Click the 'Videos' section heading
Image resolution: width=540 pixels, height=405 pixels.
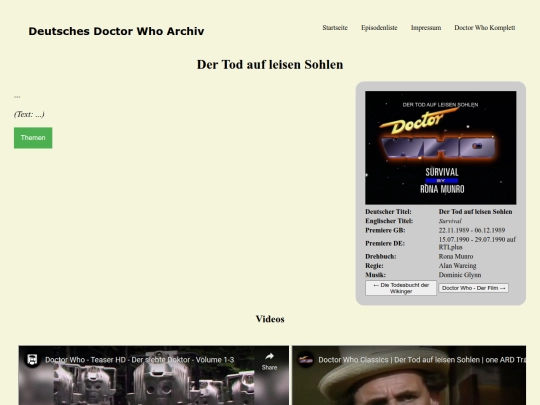pyautogui.click(x=270, y=319)
